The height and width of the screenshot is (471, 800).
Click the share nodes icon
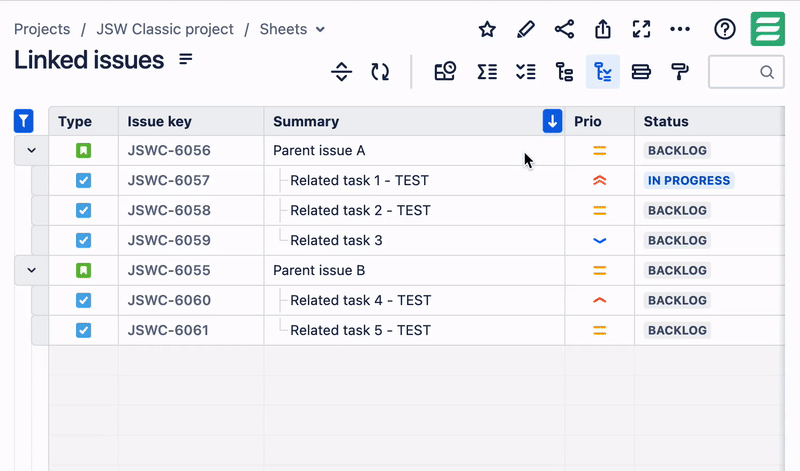564,29
